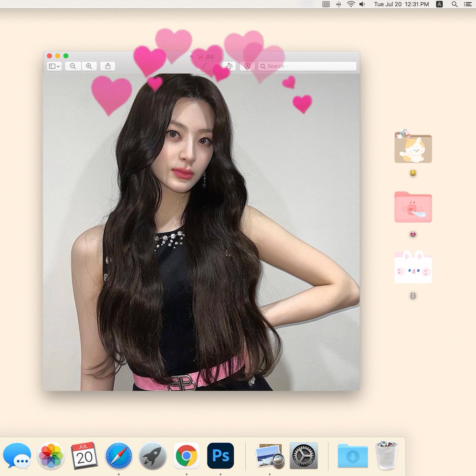The width and height of the screenshot is (476, 476).
Task: Open Photoshop from the Dock
Action: pyautogui.click(x=221, y=456)
